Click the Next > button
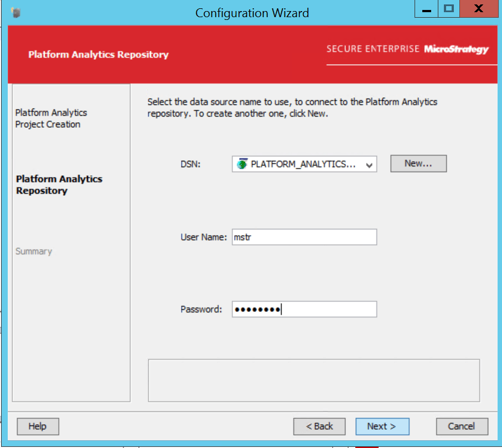Image resolution: width=502 pixels, height=448 pixels. [x=382, y=426]
